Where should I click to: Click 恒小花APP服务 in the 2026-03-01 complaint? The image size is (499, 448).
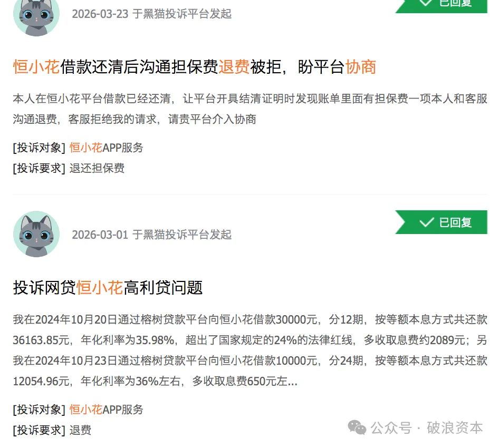pyautogui.click(x=107, y=410)
